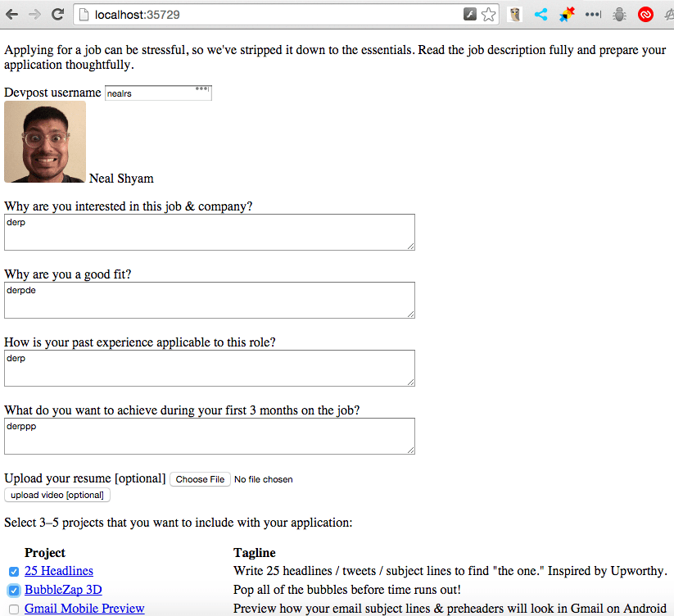Screen dimensions: 674x616
Task: Open the 25 Headlines project link
Action: pyautogui.click(x=59, y=570)
